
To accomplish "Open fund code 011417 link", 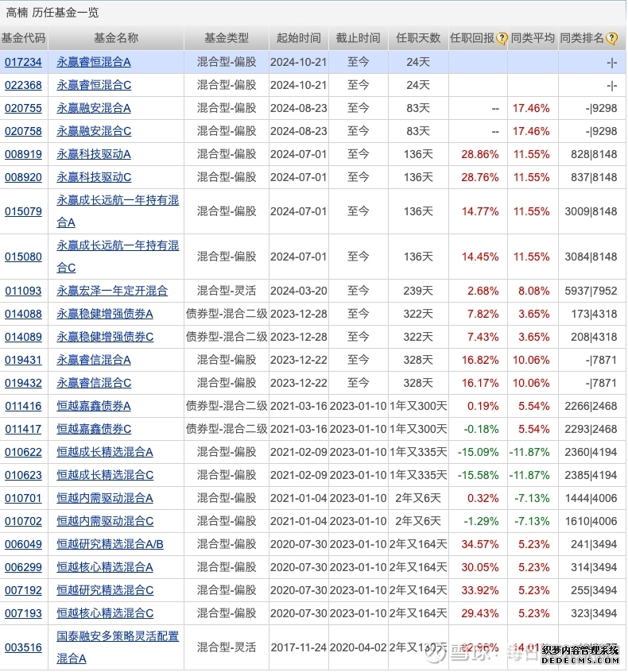I will pyautogui.click(x=23, y=430).
